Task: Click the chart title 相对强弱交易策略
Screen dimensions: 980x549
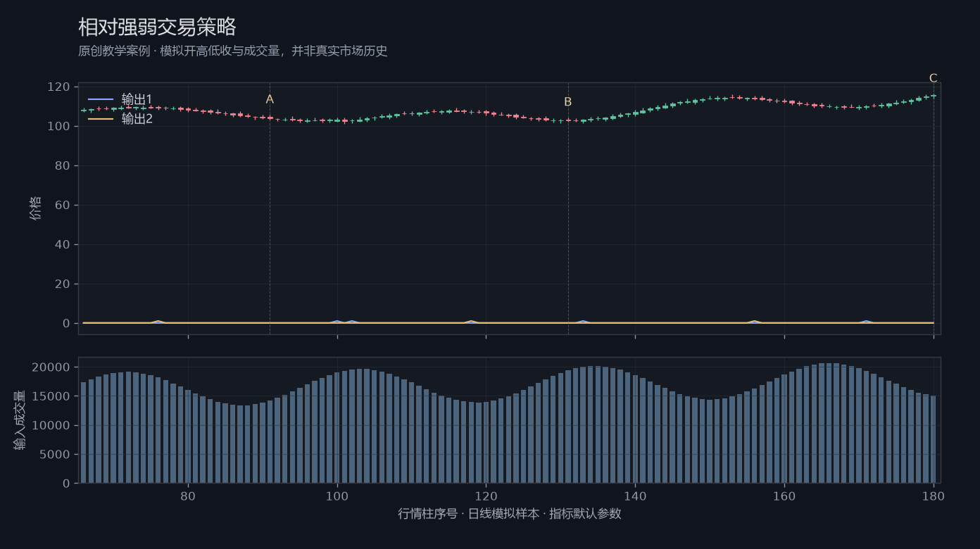Action: coord(157,27)
